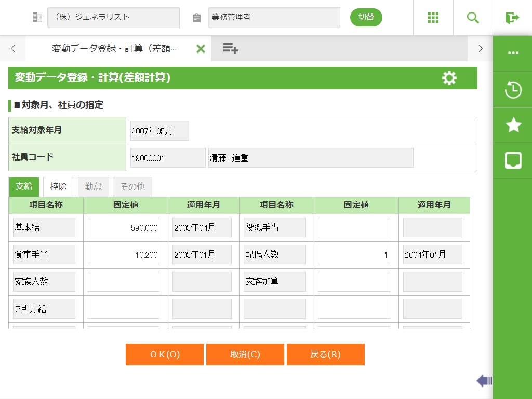
Task: Close the 変動データ登録・計算 tab
Action: click(x=201, y=49)
